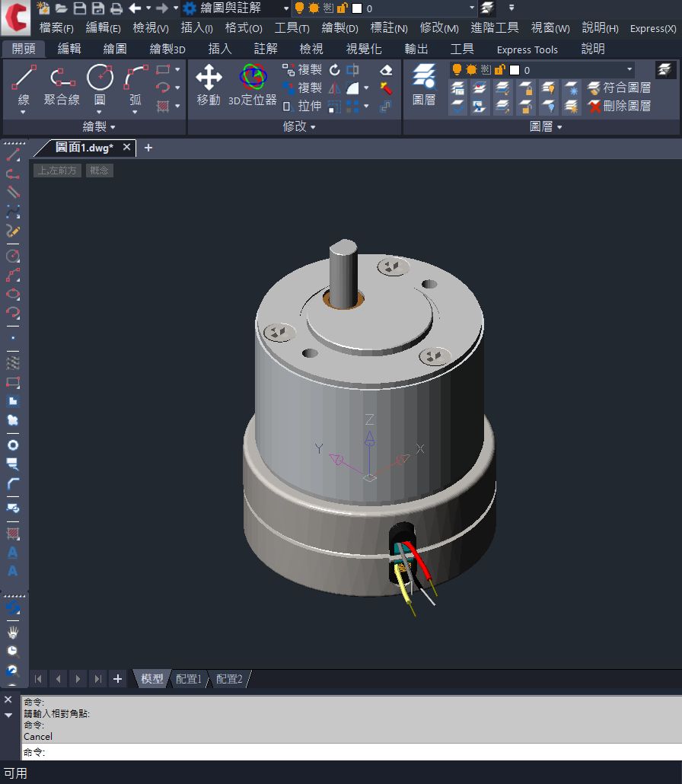Toggle lock icon in top quick-access layer box
Screen dimensions: 682x784
tap(343, 8)
